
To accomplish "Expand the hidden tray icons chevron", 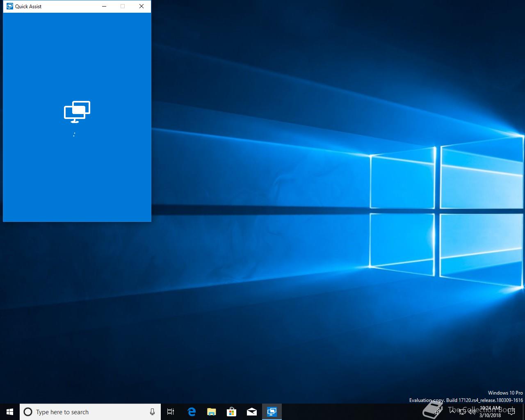I will 452,411.
